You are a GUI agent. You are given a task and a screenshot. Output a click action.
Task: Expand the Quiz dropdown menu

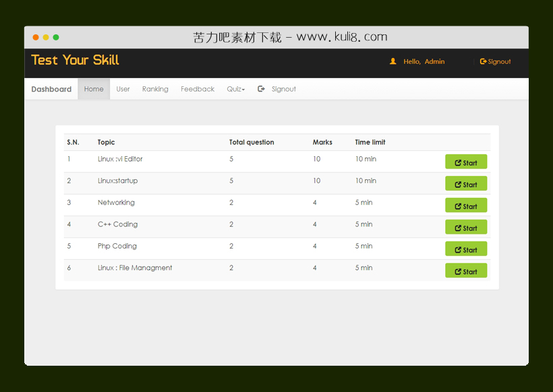[x=235, y=89]
